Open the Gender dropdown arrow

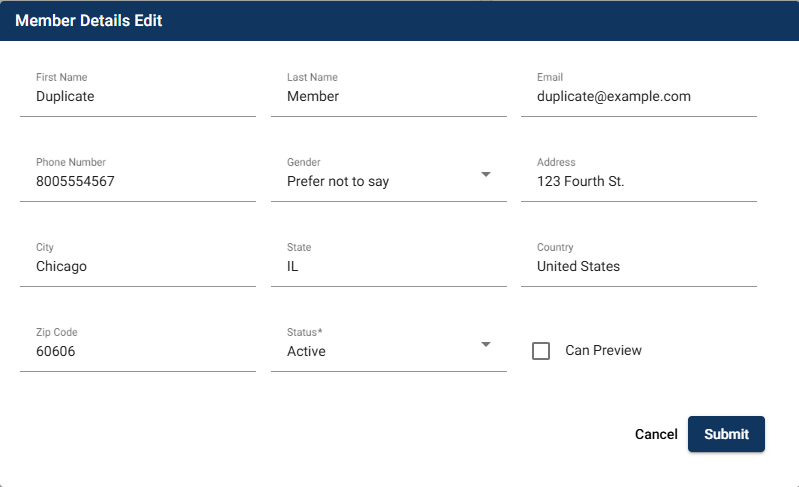click(486, 174)
